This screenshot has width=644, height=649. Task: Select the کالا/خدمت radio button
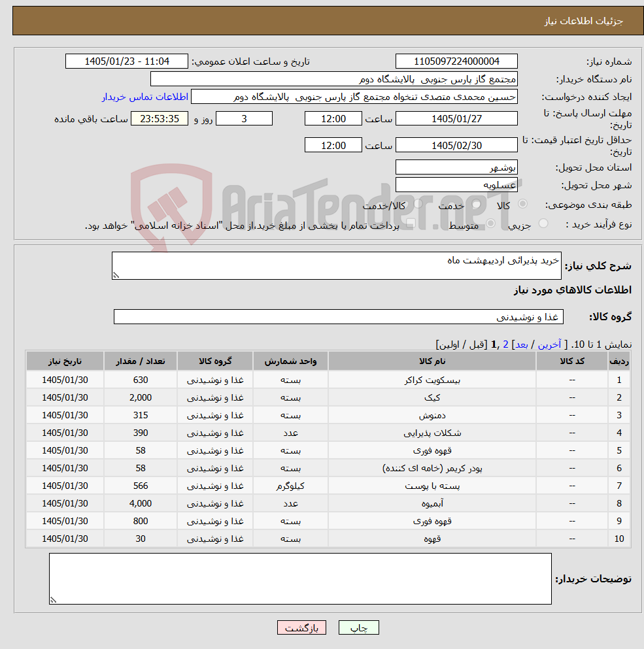418,203
